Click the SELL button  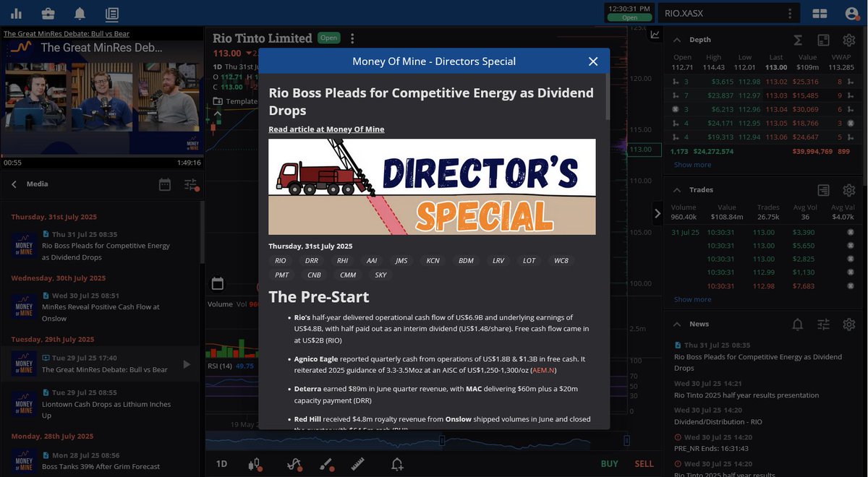(644, 464)
